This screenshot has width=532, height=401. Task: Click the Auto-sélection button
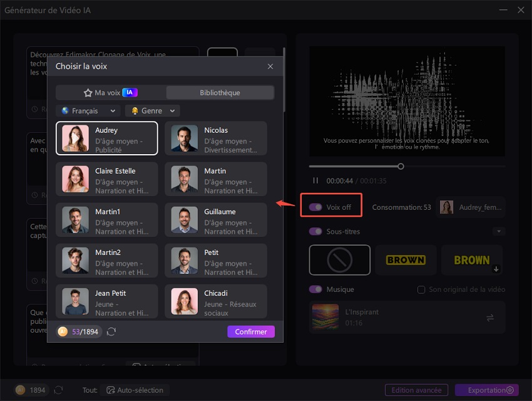click(x=135, y=390)
